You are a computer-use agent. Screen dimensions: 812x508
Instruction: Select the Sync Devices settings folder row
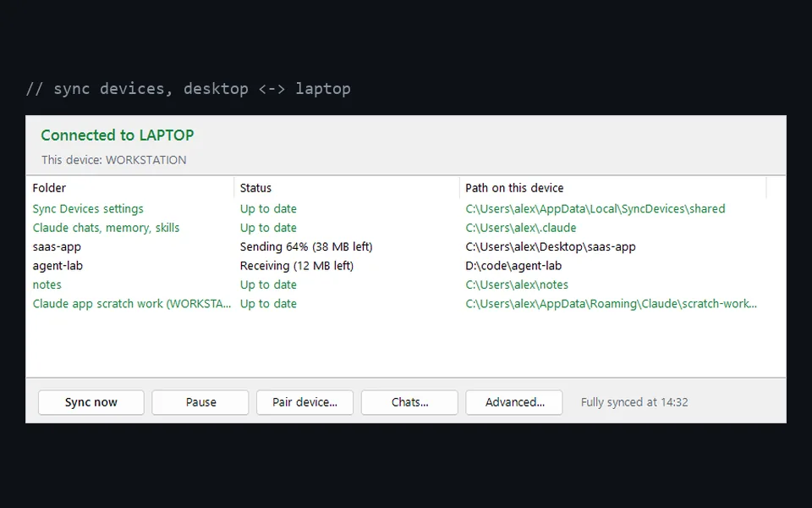coord(88,209)
